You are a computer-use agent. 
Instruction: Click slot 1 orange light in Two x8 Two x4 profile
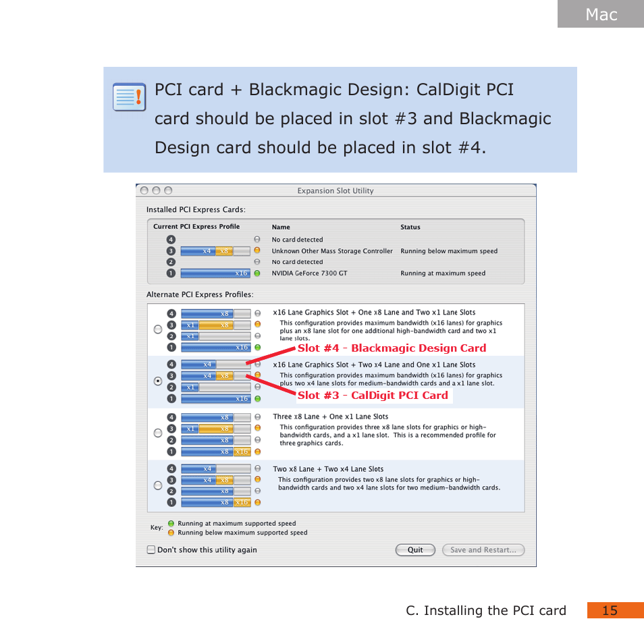click(257, 502)
